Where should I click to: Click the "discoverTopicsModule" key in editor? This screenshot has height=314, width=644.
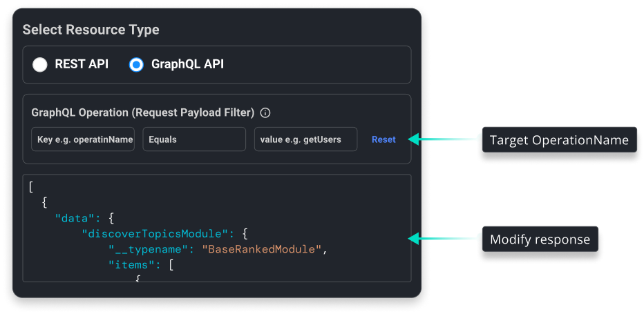[x=155, y=234]
